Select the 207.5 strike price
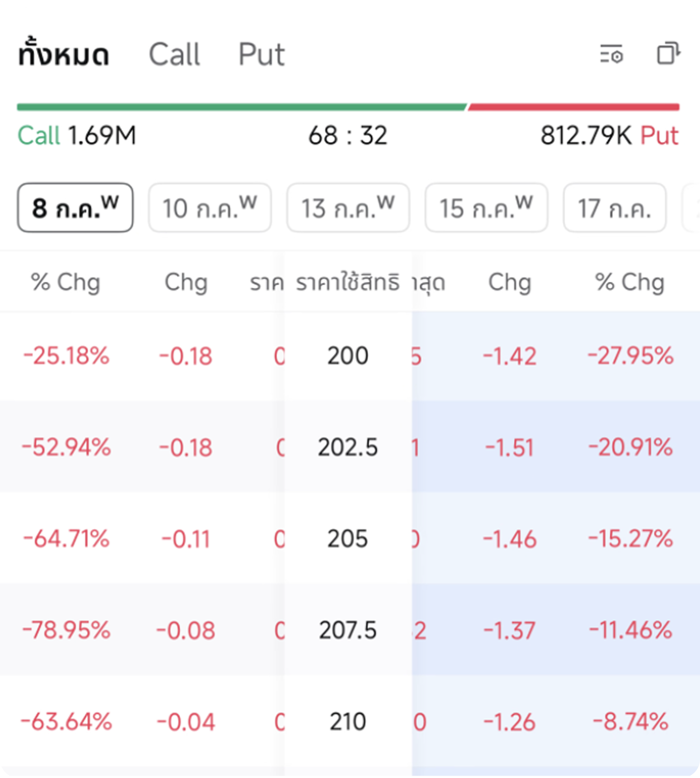Screen dimensions: 700x778 (x=348, y=630)
